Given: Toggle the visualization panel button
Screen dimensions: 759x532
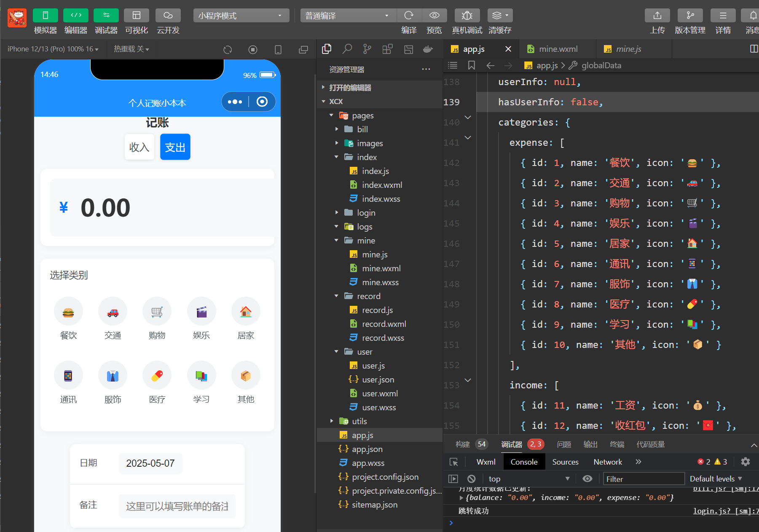Looking at the screenshot, I should point(137,16).
